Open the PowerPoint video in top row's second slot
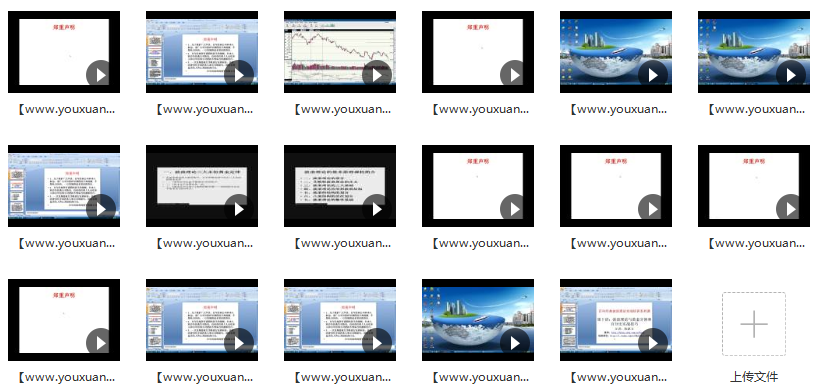Screen dimensions: 821x387 pos(202,52)
